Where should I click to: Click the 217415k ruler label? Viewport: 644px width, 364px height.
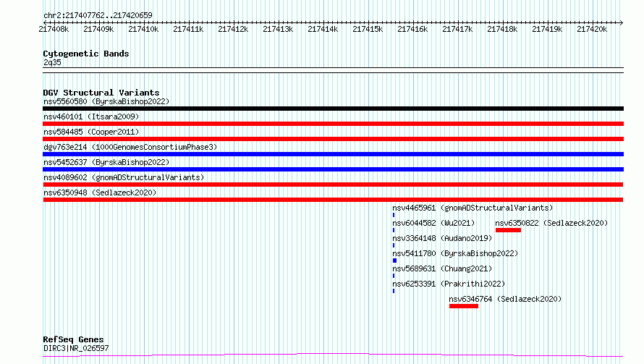[x=368, y=29]
